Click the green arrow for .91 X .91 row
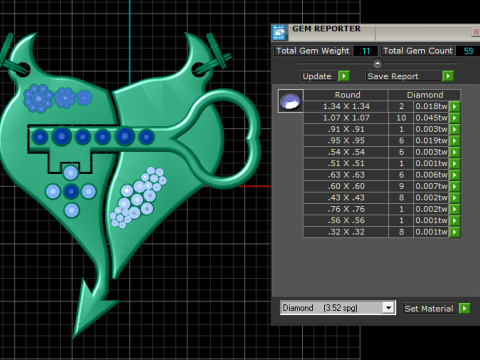Image resolution: width=480 pixels, height=360 pixels. (454, 129)
